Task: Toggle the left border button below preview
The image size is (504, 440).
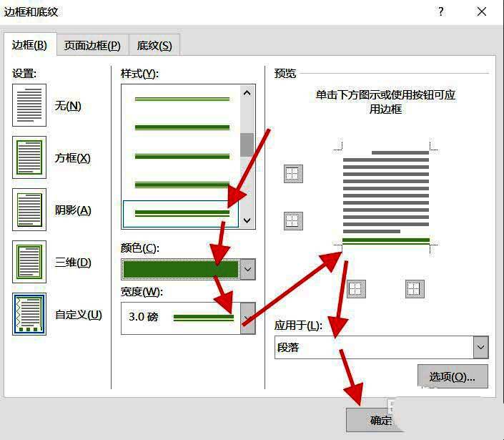Action: pyautogui.click(x=356, y=288)
